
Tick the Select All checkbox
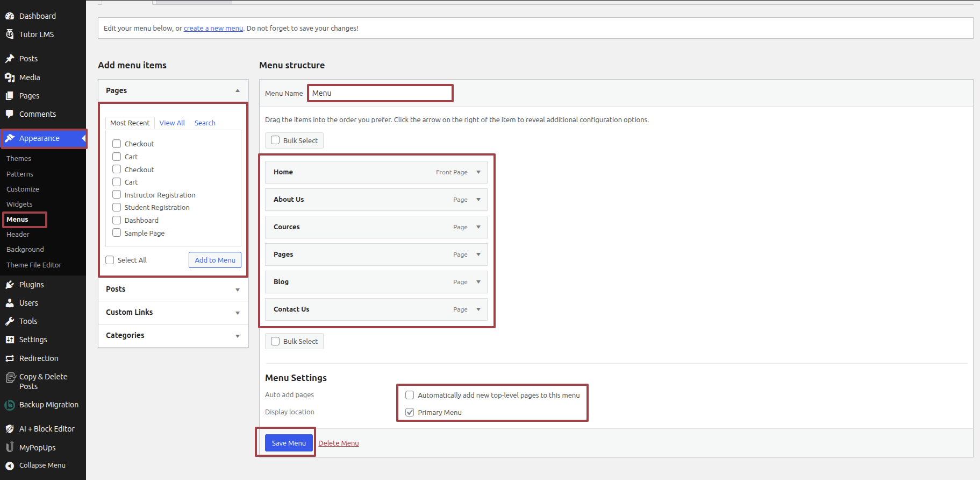click(110, 260)
